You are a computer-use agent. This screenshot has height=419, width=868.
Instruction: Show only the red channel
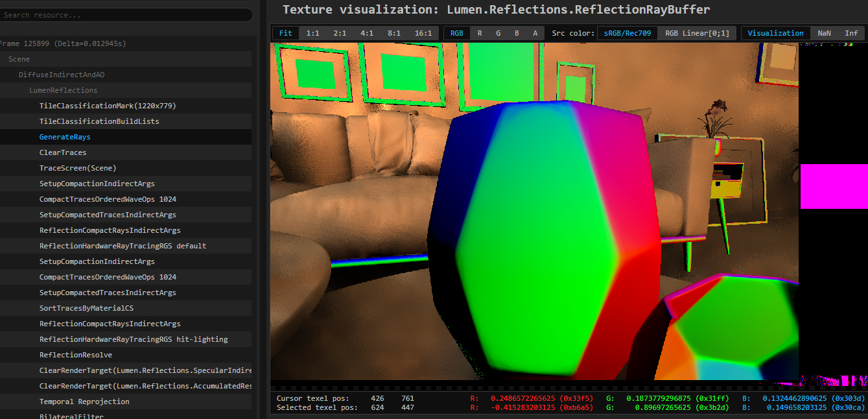[478, 32]
